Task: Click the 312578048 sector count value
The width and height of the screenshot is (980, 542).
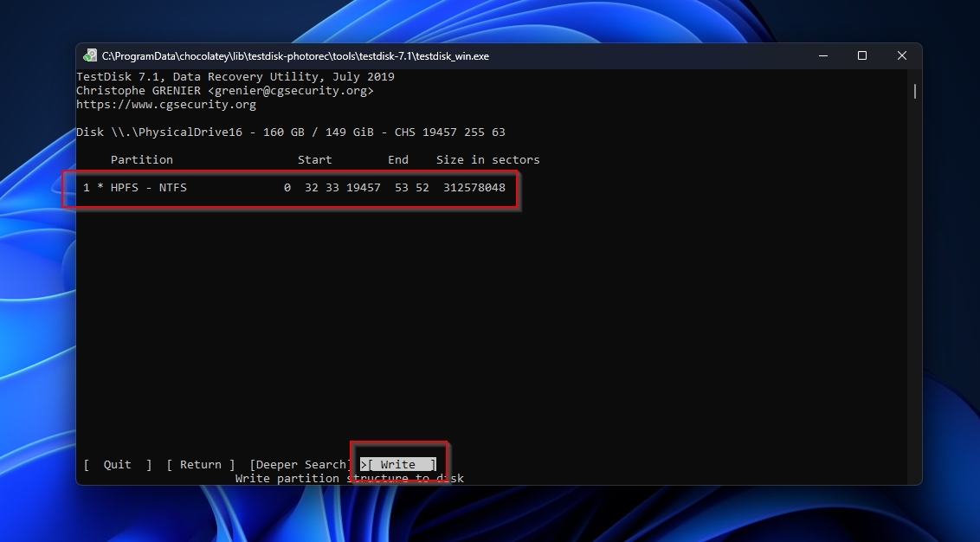Action: click(474, 187)
